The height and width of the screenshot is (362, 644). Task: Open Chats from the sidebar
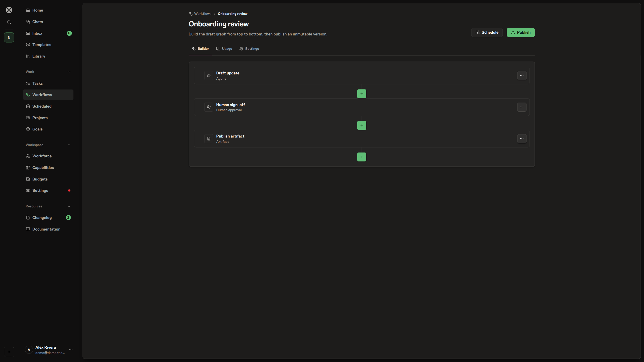tap(48, 22)
